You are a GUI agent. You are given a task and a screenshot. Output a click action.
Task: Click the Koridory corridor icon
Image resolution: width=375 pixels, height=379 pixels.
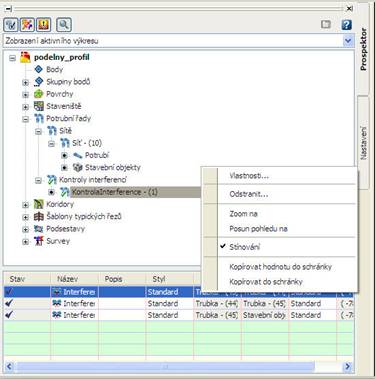(x=39, y=204)
